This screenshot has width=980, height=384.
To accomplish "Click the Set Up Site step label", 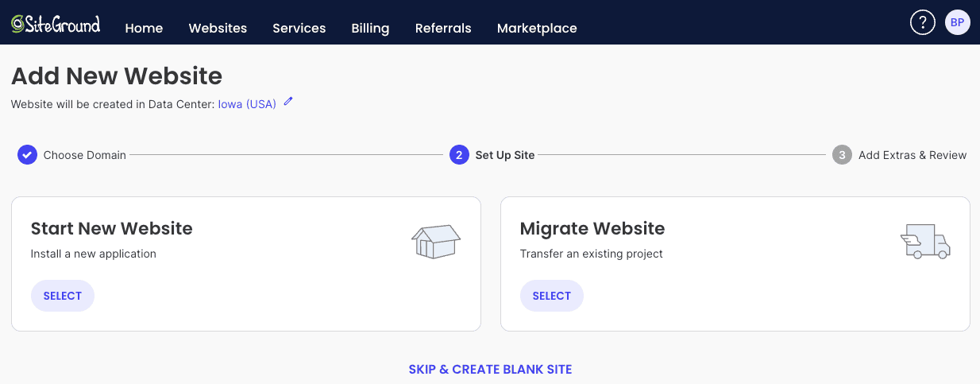I will [505, 155].
